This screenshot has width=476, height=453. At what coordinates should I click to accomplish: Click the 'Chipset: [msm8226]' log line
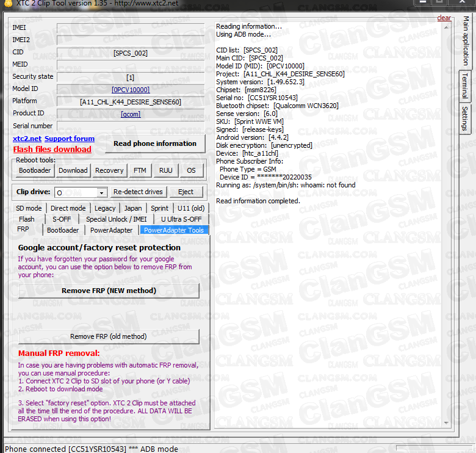tap(246, 90)
